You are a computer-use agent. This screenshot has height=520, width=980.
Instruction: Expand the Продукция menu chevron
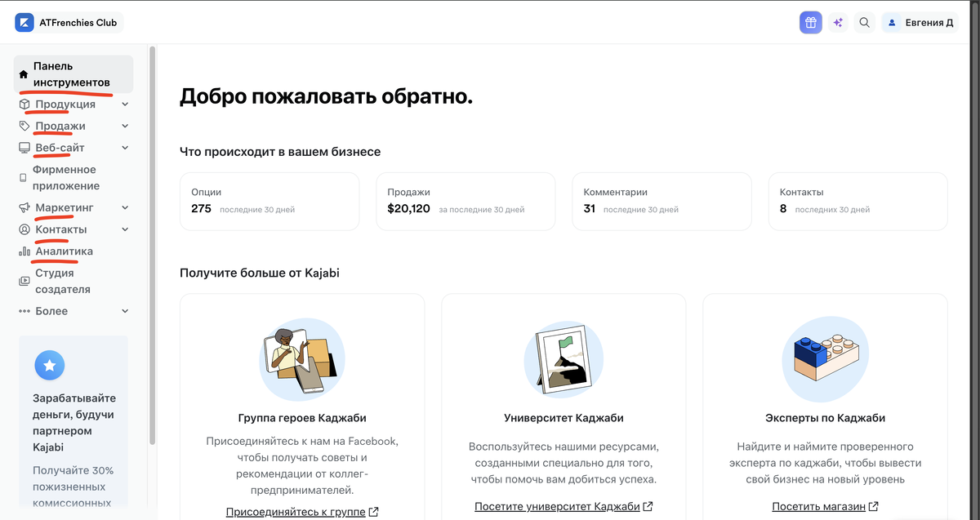(125, 104)
